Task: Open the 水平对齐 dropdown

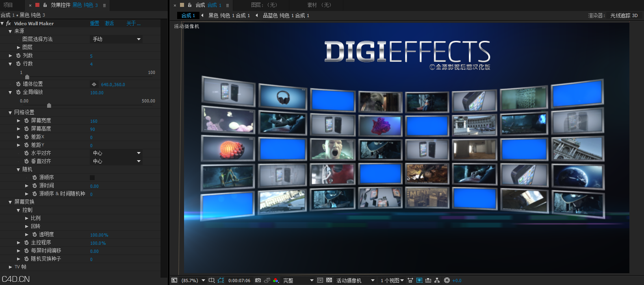Action: (116, 153)
